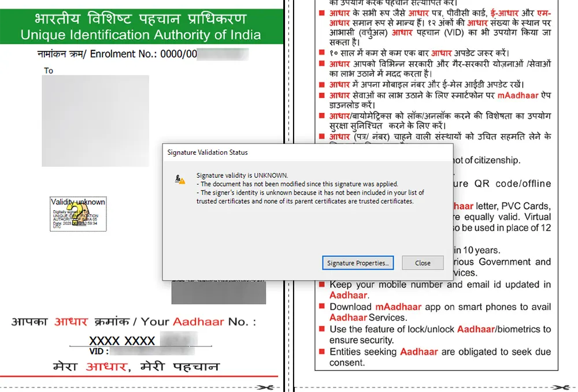Select 'Unique Identification Authority of India' heading

[x=140, y=35]
